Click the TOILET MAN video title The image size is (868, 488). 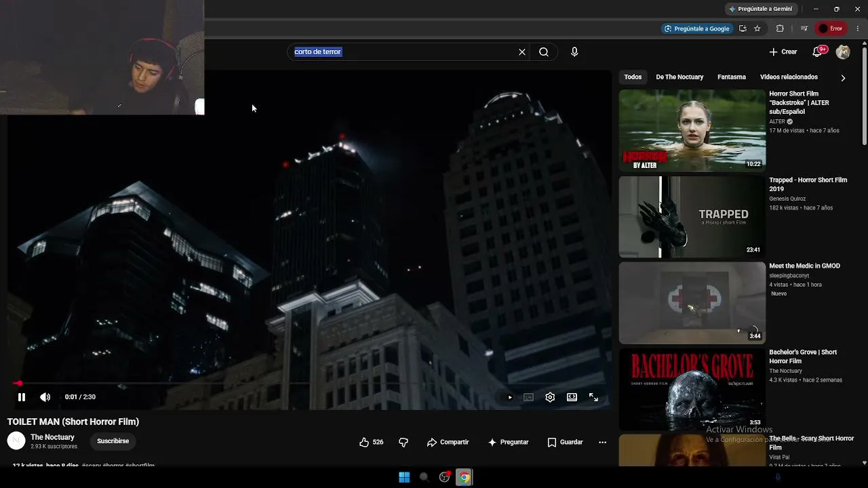(73, 422)
